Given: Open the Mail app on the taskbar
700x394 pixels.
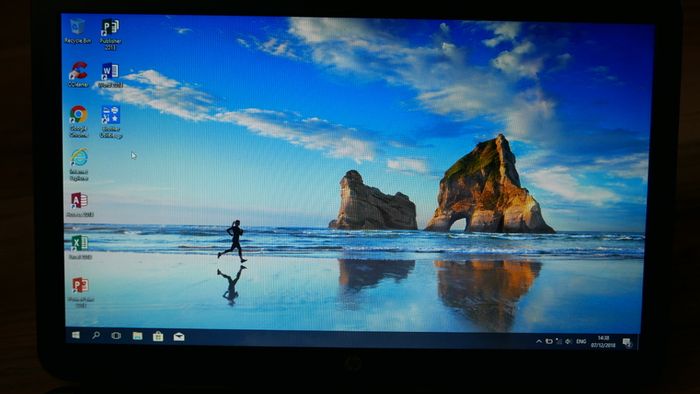Looking at the screenshot, I should 179,337.
